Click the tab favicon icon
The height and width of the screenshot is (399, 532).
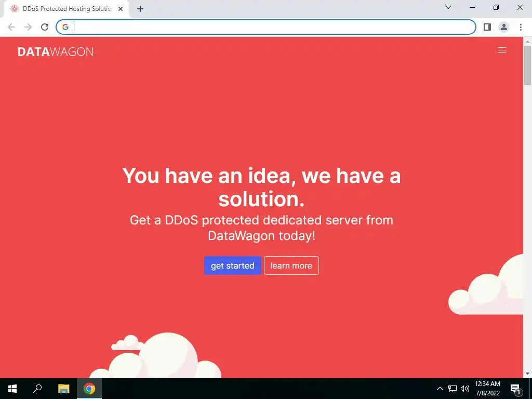14,9
